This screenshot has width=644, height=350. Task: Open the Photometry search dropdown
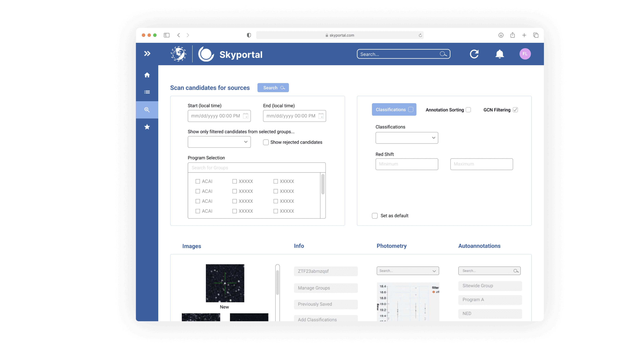[408, 271]
